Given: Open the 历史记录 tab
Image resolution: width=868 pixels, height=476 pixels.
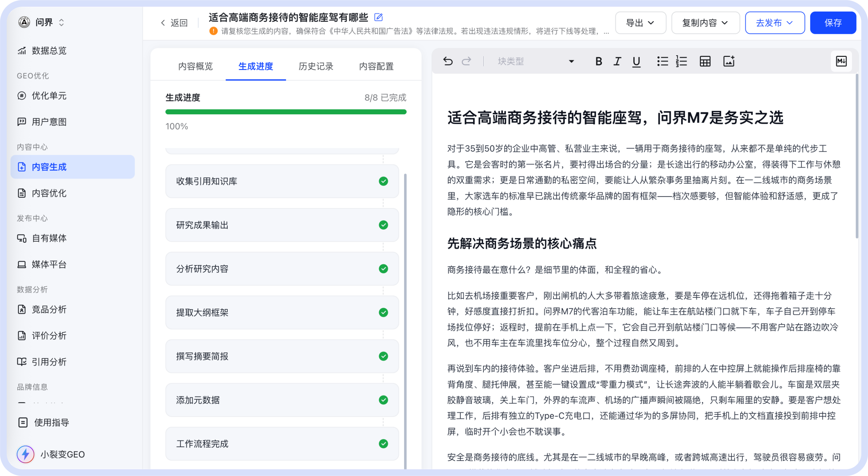Looking at the screenshot, I should point(316,66).
